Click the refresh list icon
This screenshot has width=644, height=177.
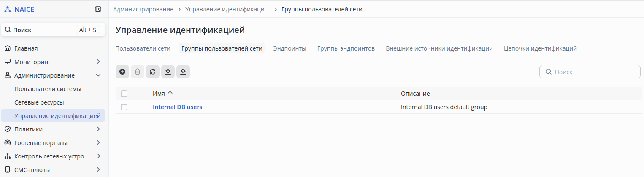(x=153, y=72)
